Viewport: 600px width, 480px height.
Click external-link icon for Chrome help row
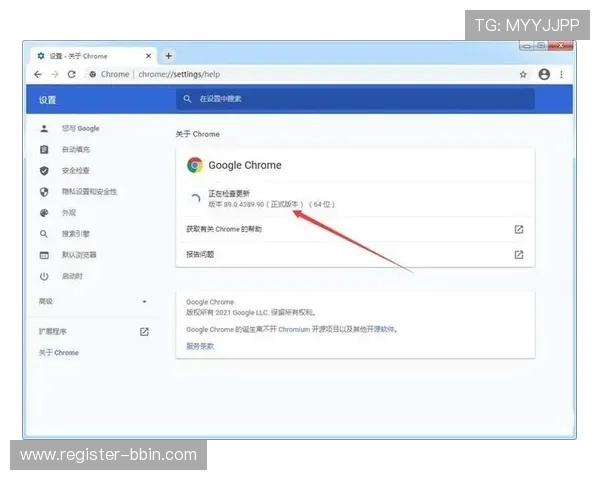519,229
